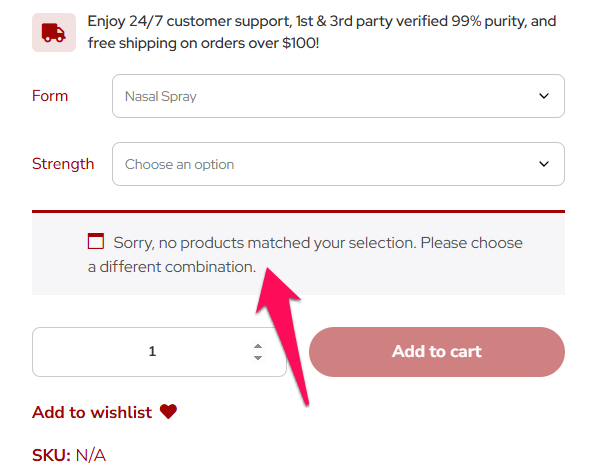Decrease quantity with the down arrow

(258, 358)
